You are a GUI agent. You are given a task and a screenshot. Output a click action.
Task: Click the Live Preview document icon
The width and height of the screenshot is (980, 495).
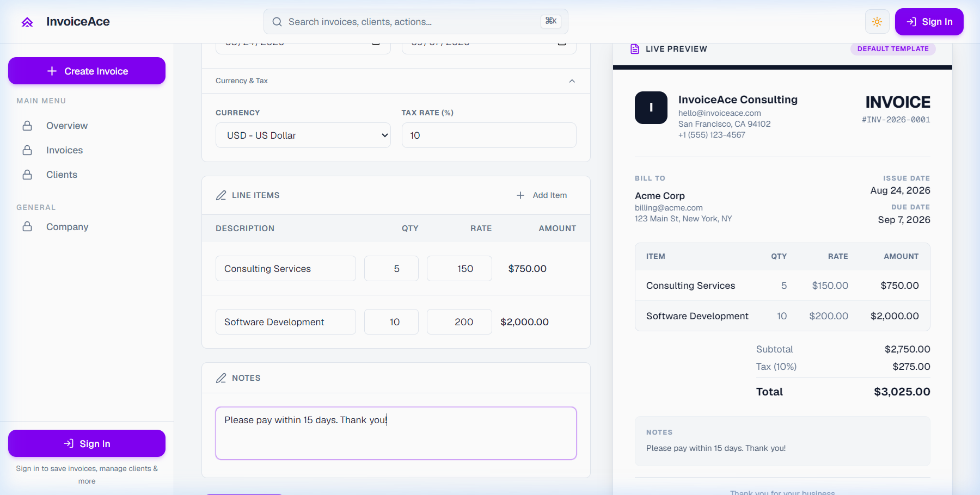[x=635, y=49]
